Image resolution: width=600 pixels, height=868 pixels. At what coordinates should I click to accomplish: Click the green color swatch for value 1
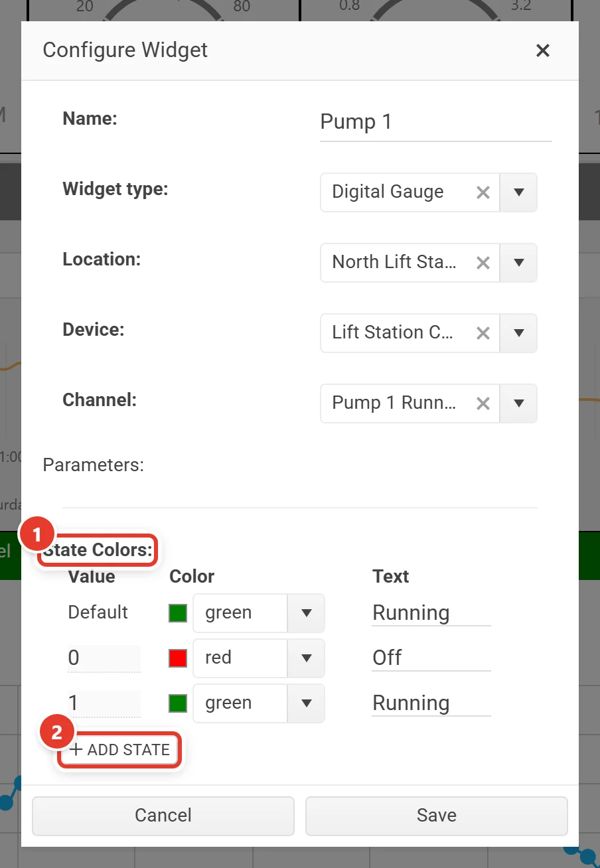(178, 703)
